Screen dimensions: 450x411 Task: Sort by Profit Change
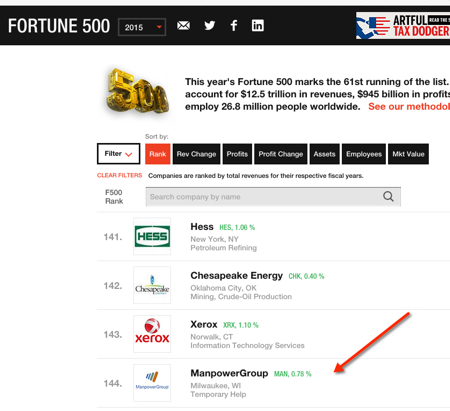click(x=281, y=154)
